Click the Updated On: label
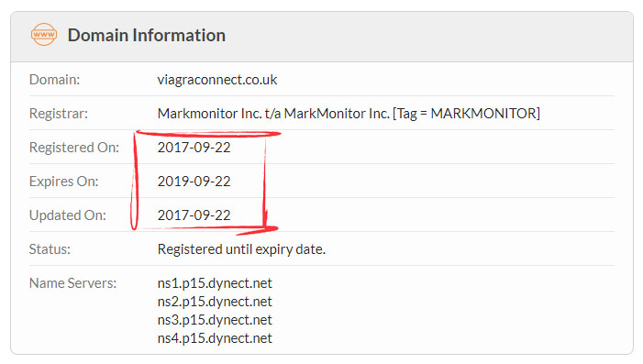643x364 pixels. click(67, 215)
